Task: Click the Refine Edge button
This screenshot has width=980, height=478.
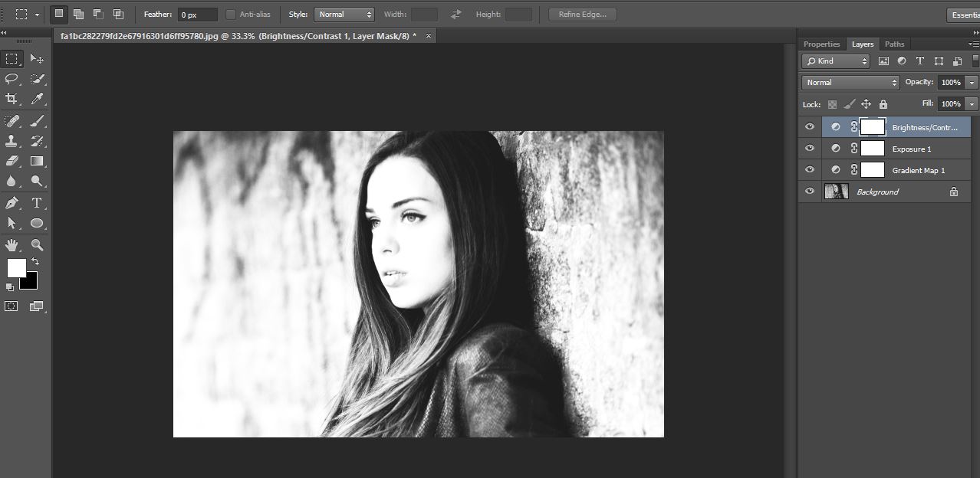Action: (x=582, y=15)
